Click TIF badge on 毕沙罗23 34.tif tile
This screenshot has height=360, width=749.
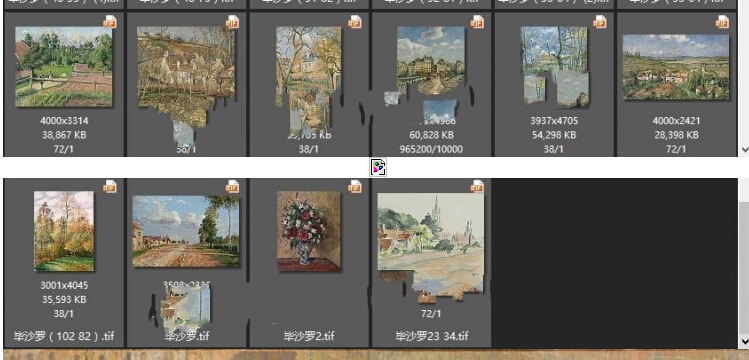click(477, 187)
